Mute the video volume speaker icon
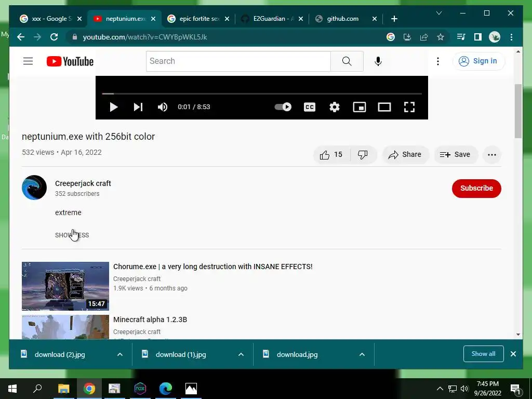The height and width of the screenshot is (399, 532). coord(163,107)
